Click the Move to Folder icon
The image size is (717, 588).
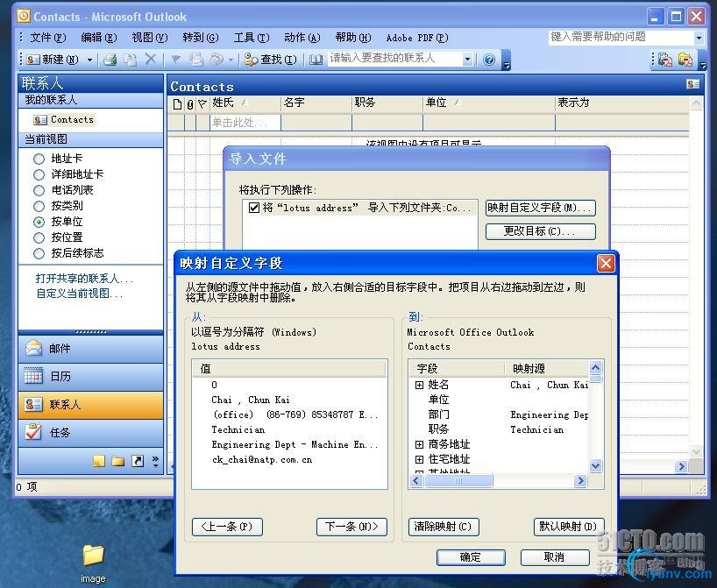click(x=131, y=60)
